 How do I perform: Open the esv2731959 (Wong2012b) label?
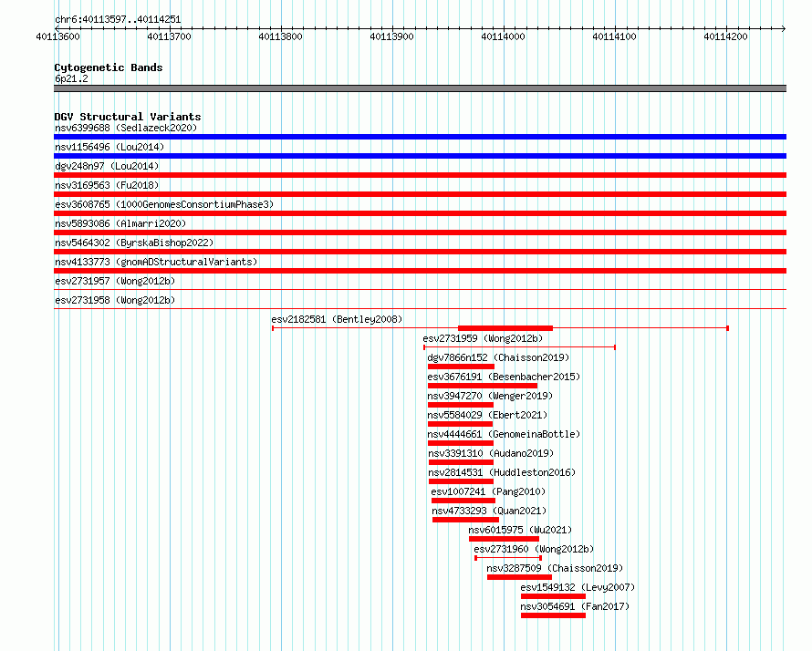[x=483, y=338]
